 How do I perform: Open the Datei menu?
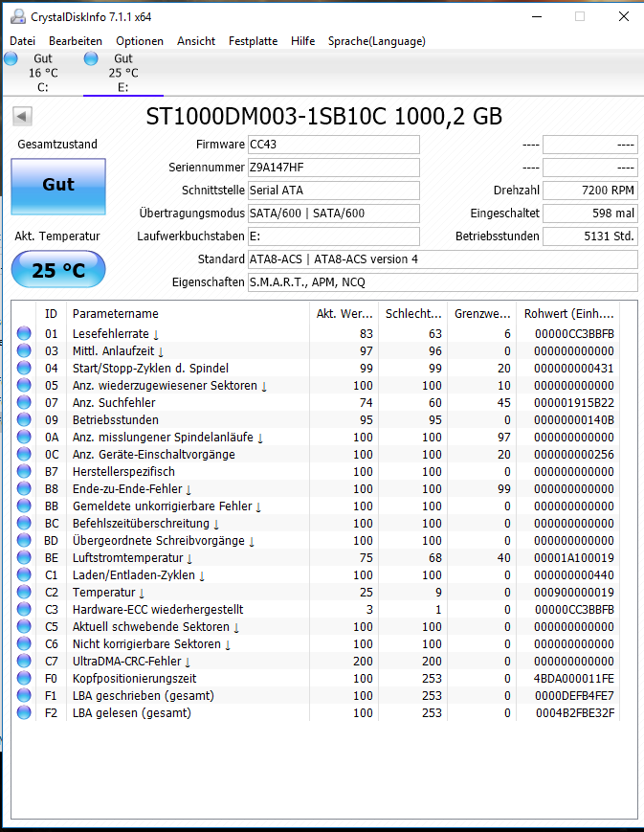coord(22,41)
